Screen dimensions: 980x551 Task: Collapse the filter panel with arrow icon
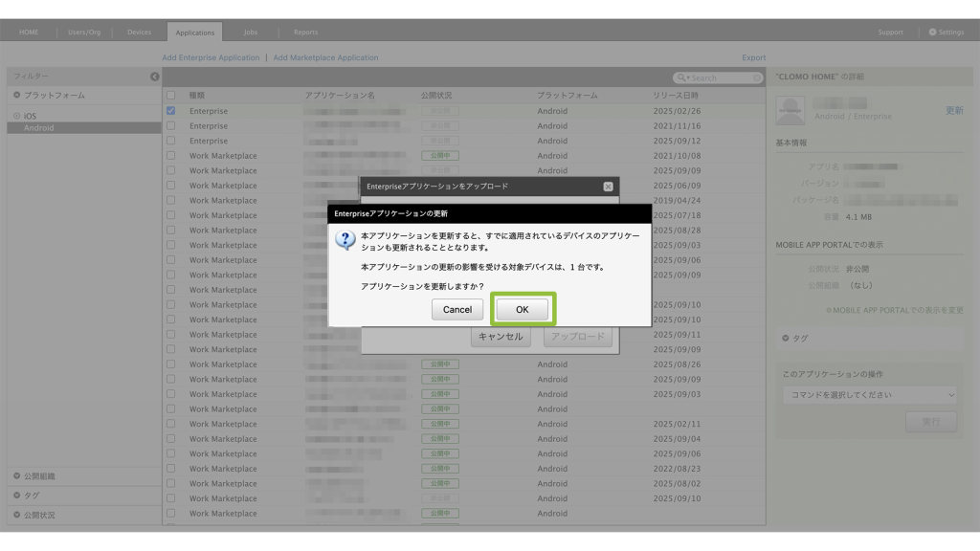pos(155,77)
